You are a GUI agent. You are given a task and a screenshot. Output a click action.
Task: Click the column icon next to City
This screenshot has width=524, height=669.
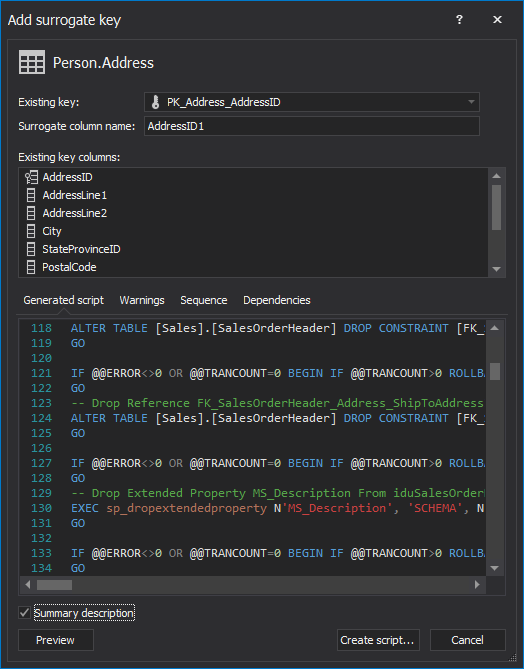31,231
